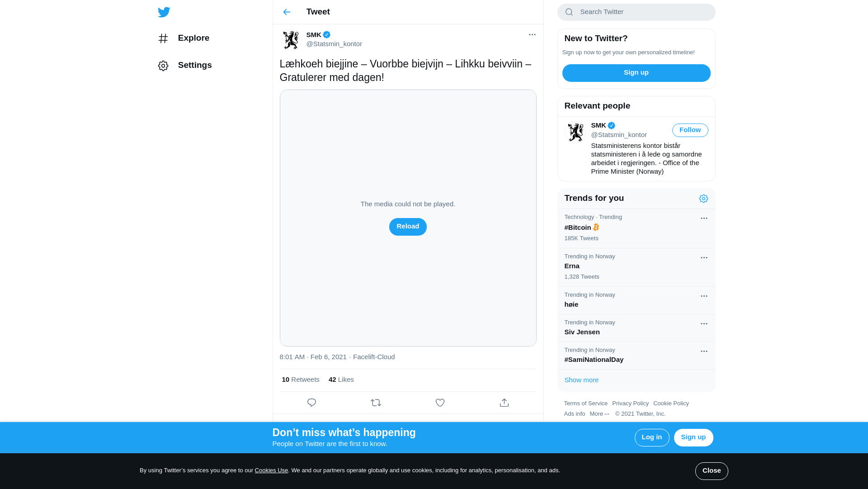
Task: Click the Search Twitter field
Action: [x=636, y=12]
